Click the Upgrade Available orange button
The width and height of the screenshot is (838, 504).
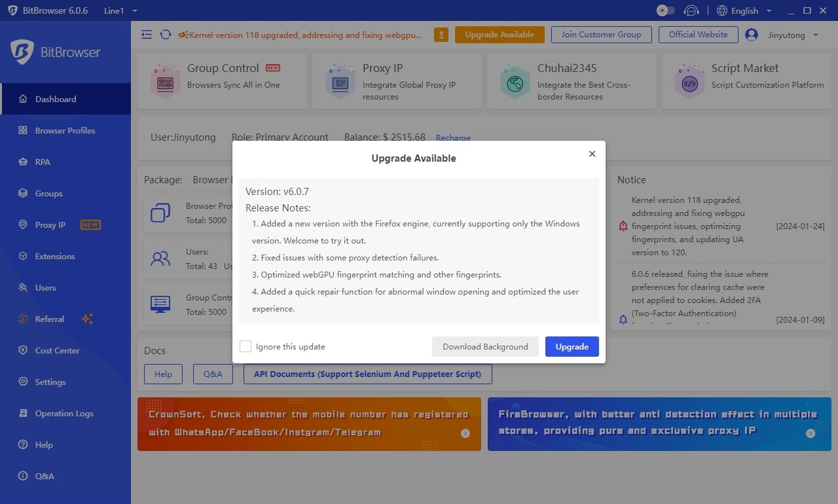pyautogui.click(x=500, y=35)
